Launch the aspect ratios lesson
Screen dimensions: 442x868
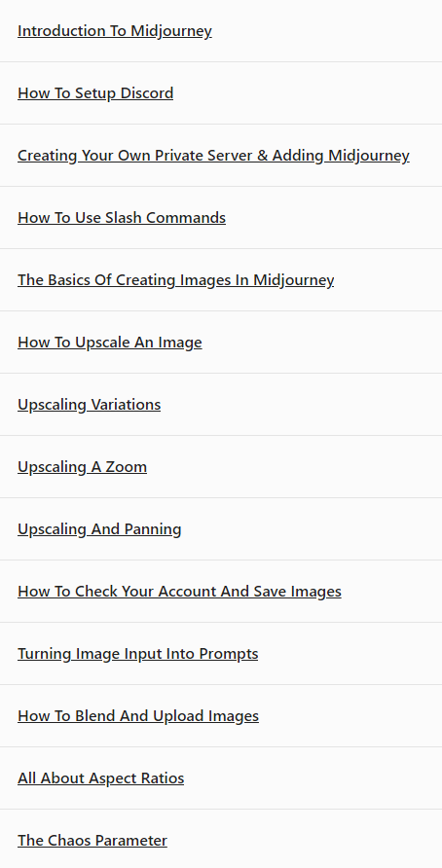pyautogui.click(x=101, y=778)
